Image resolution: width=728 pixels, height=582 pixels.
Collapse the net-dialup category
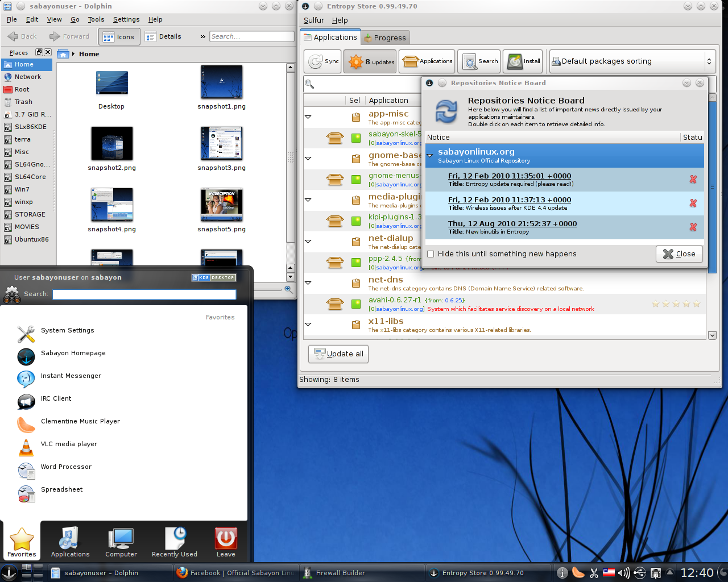pos(308,242)
